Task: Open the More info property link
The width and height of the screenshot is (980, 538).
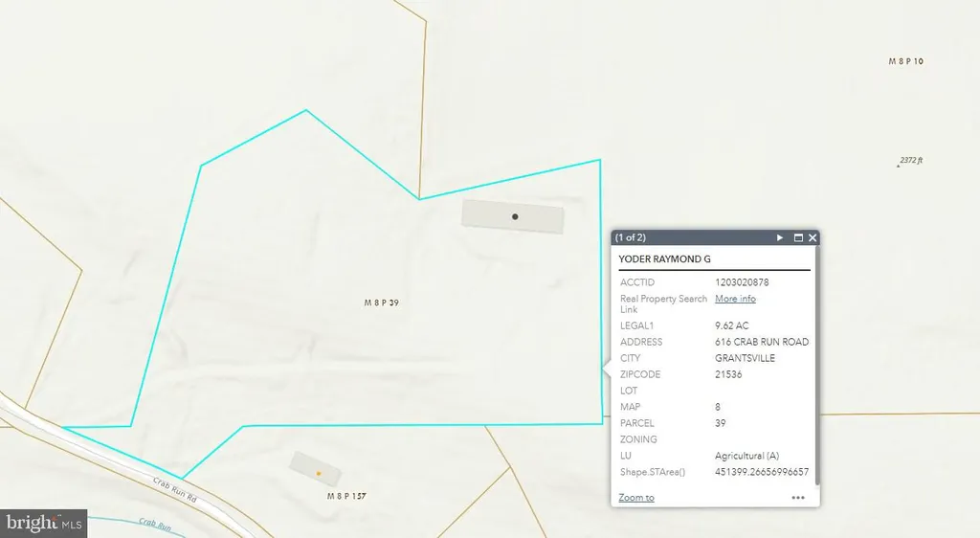Action: tap(735, 299)
